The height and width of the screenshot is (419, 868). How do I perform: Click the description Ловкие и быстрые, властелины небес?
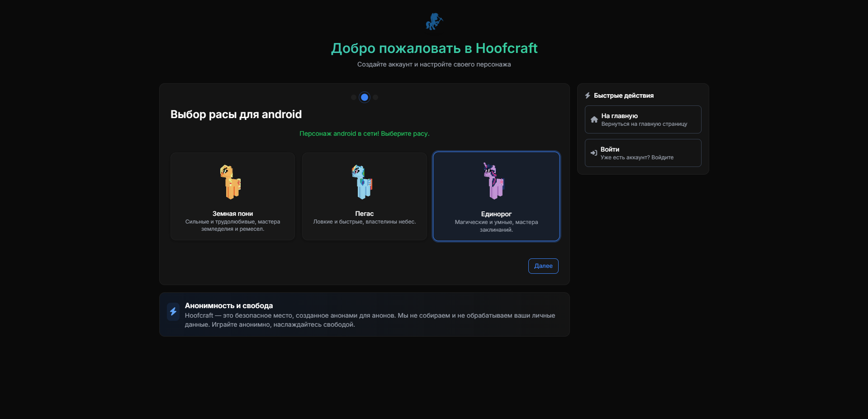click(x=364, y=222)
